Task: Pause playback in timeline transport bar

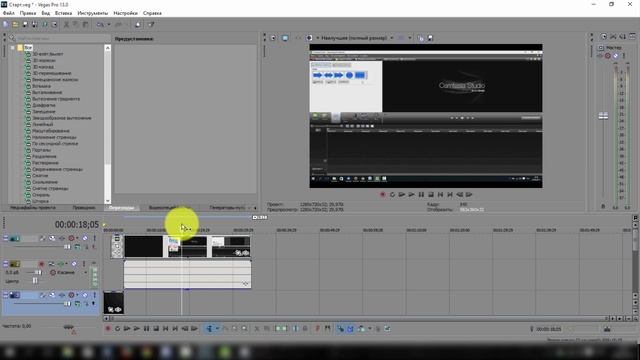Action: tap(146, 329)
